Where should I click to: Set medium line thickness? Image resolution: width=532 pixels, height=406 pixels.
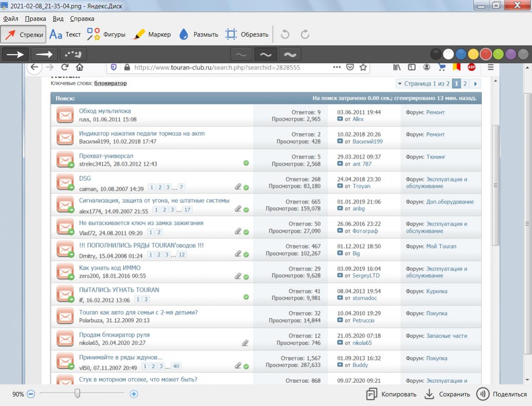tap(265, 55)
